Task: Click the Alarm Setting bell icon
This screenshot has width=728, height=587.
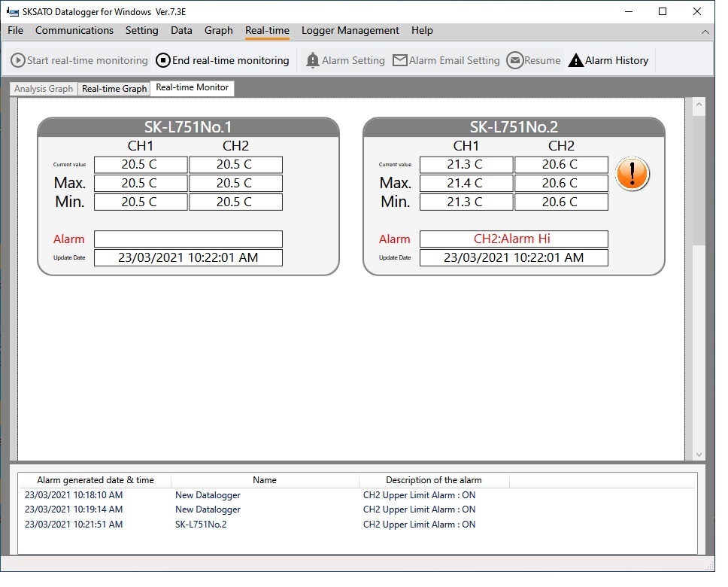Action: [x=312, y=60]
